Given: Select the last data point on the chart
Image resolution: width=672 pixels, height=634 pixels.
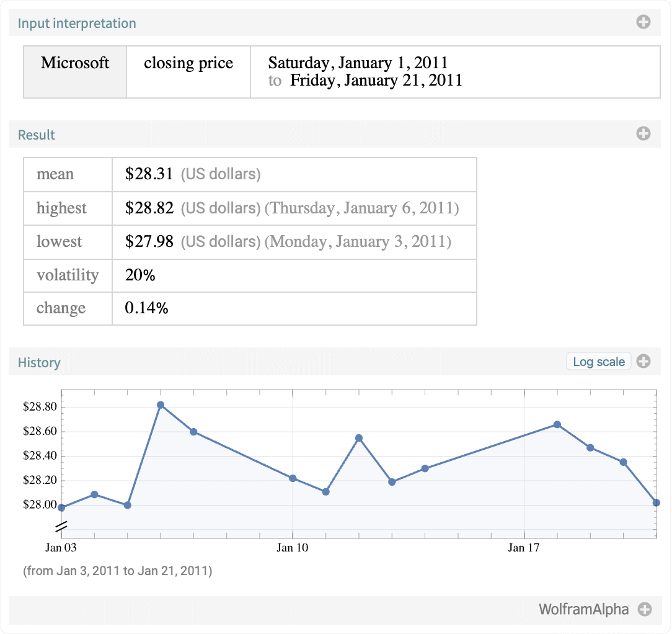Looking at the screenshot, I should [x=656, y=502].
